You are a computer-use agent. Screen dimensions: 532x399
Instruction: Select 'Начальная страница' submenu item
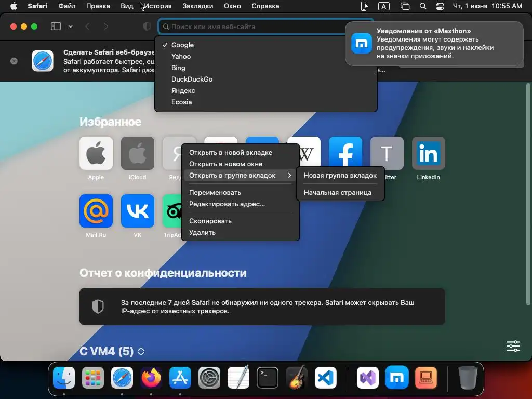(x=340, y=192)
